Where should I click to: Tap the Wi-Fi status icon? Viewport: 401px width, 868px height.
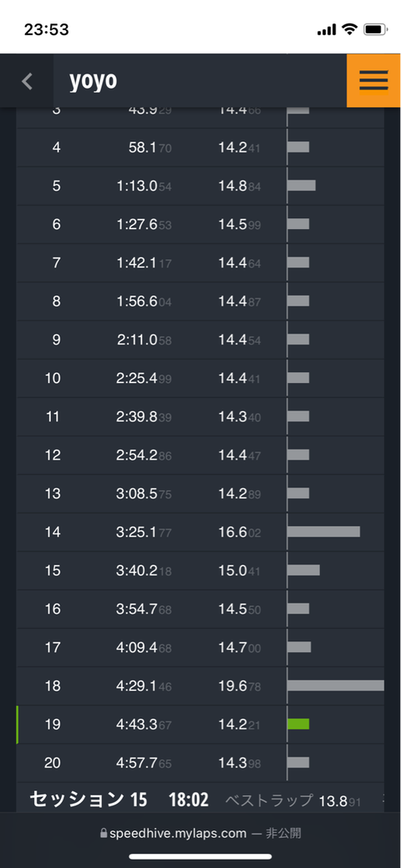point(349,29)
